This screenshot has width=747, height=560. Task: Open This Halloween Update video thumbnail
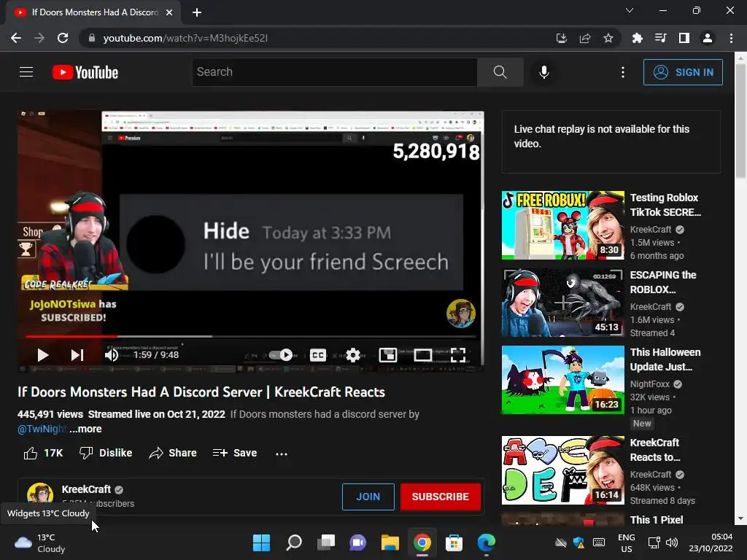(x=562, y=379)
